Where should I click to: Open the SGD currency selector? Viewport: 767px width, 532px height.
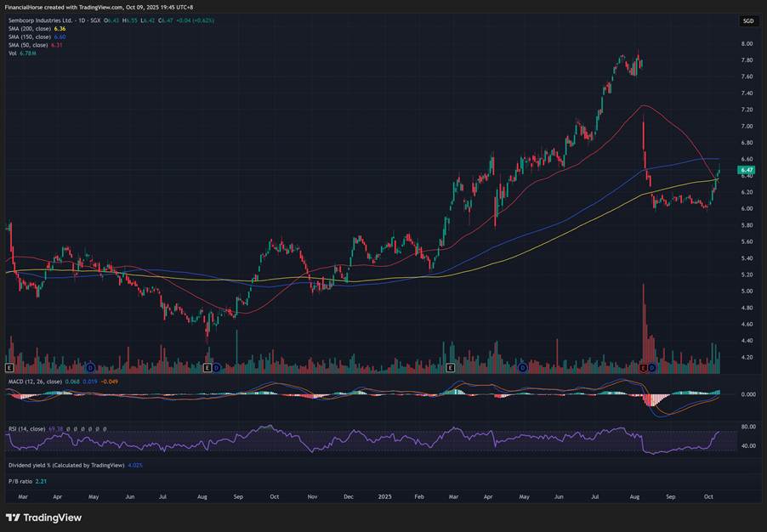click(747, 20)
